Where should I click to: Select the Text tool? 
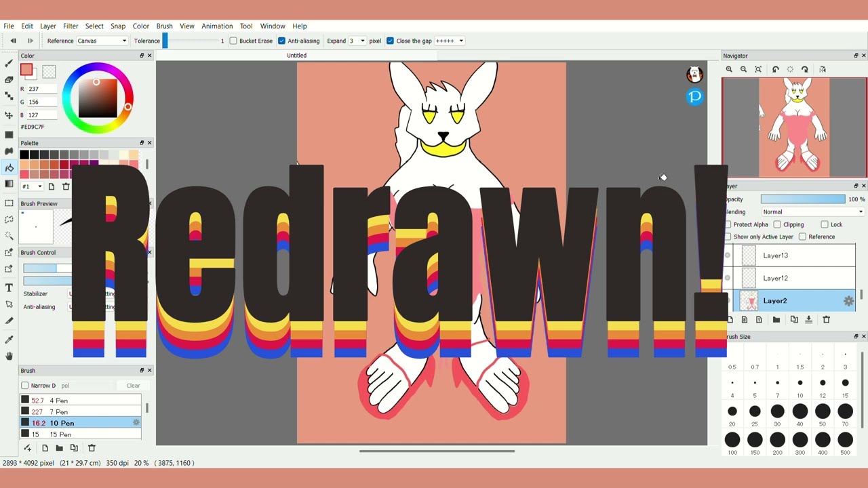[x=9, y=287]
